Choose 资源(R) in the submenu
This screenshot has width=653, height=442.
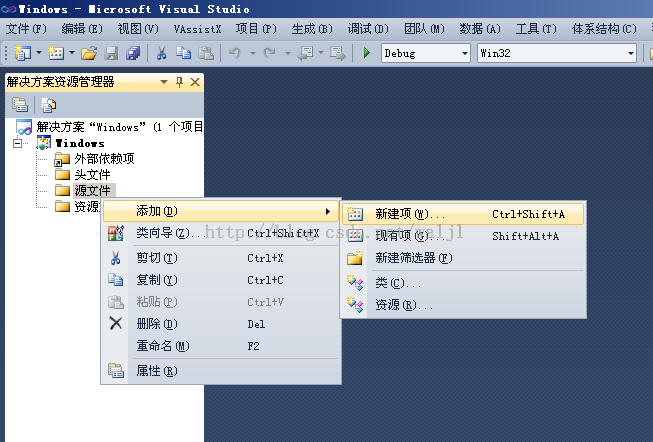[x=463, y=305]
